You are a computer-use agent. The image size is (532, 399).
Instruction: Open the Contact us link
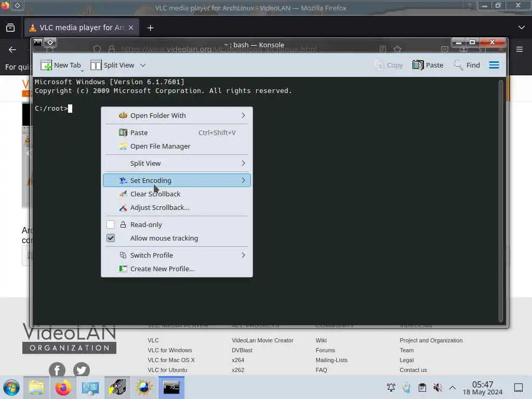pyautogui.click(x=413, y=370)
